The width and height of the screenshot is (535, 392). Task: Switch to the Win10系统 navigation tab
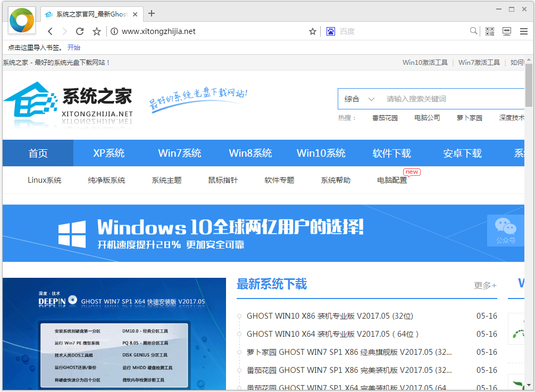[321, 153]
